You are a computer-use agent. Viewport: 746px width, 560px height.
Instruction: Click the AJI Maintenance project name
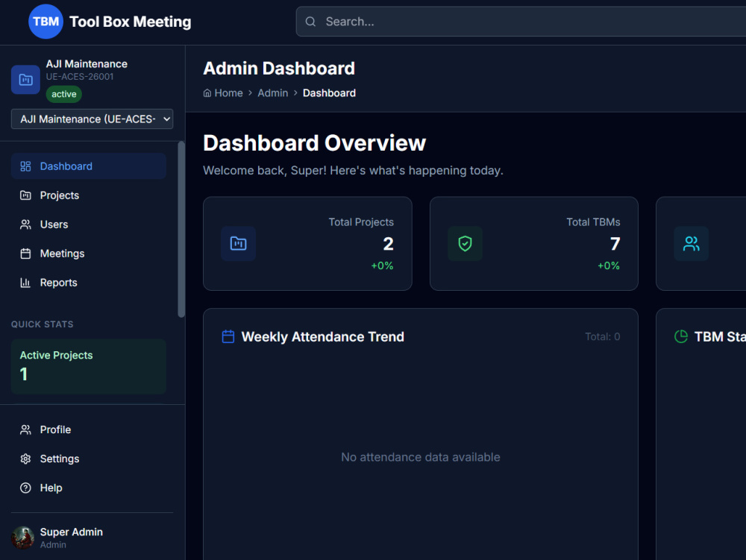pyautogui.click(x=87, y=64)
